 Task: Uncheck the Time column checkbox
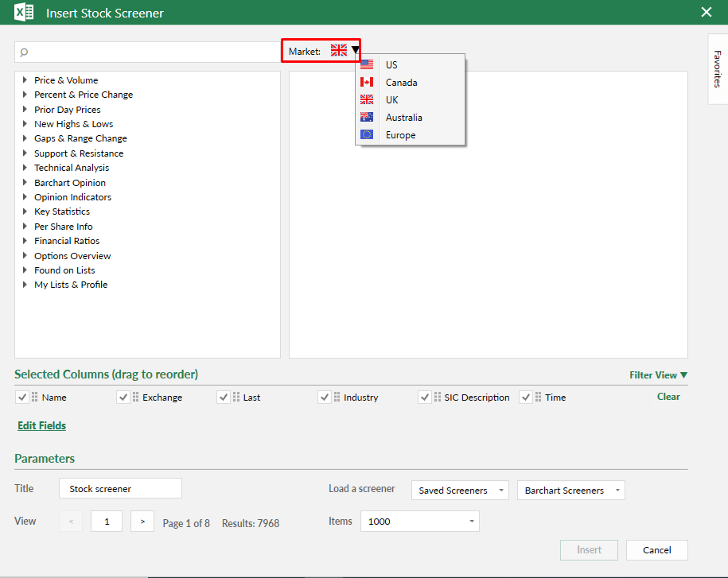pos(526,397)
